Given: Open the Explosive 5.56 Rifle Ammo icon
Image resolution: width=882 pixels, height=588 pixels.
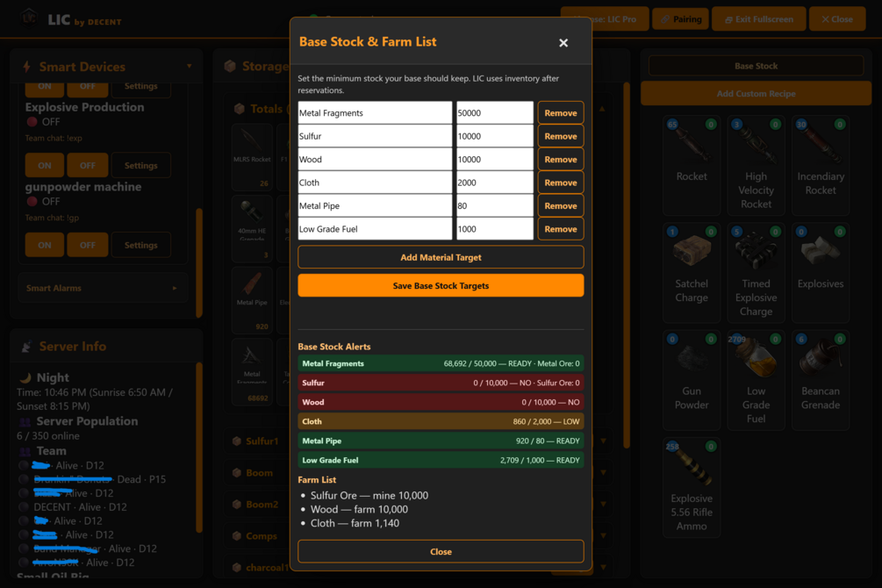Looking at the screenshot, I should pos(692,467).
